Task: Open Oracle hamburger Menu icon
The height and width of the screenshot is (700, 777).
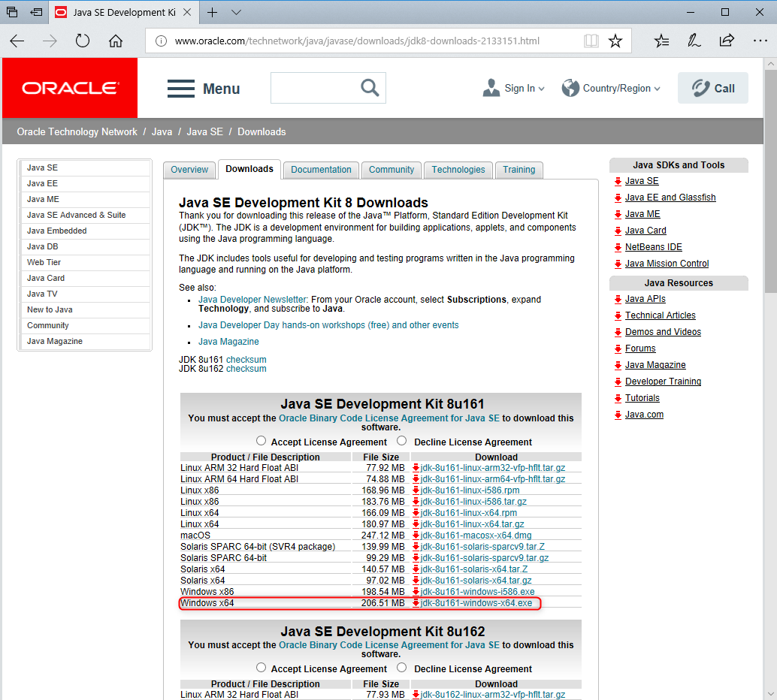Action: click(x=181, y=89)
